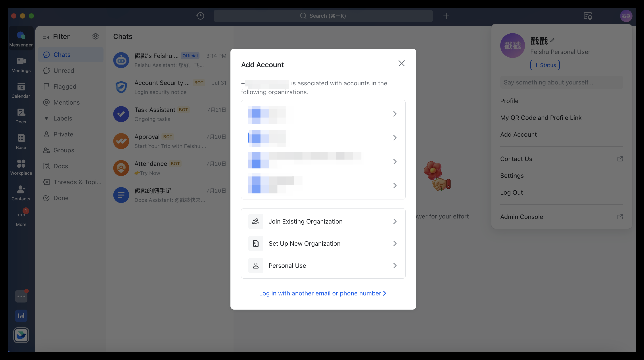Screen dimensions: 644x360
Task: Open the Calendar sidebar icon
Action: click(21, 90)
